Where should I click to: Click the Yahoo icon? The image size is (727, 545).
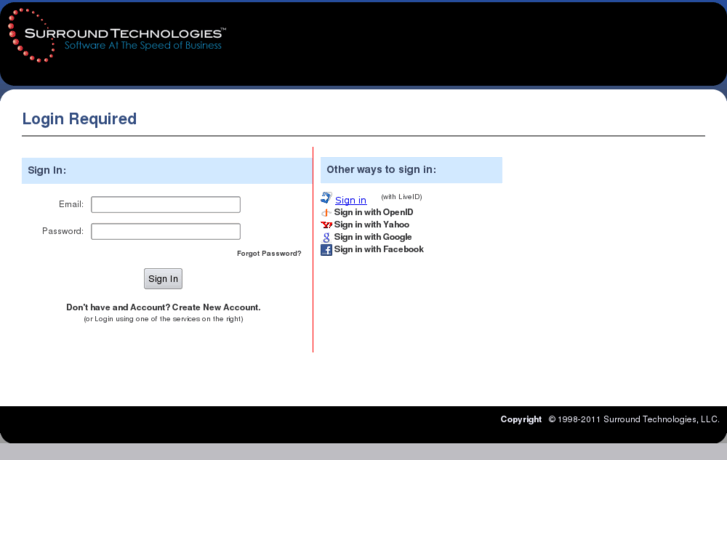click(x=326, y=225)
